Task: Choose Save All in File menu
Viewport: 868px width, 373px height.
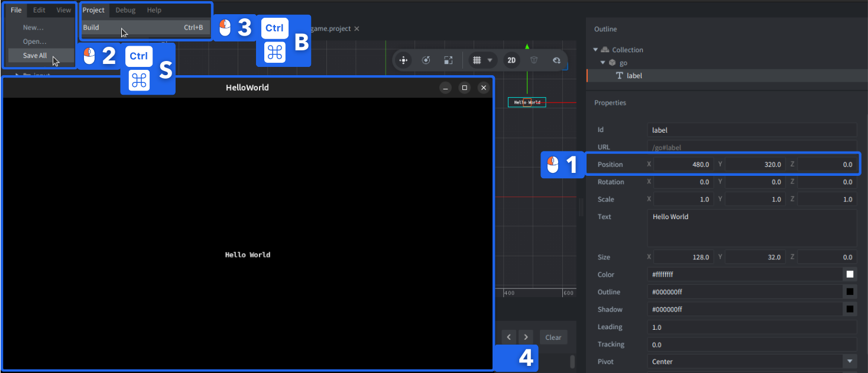Action: (x=35, y=56)
